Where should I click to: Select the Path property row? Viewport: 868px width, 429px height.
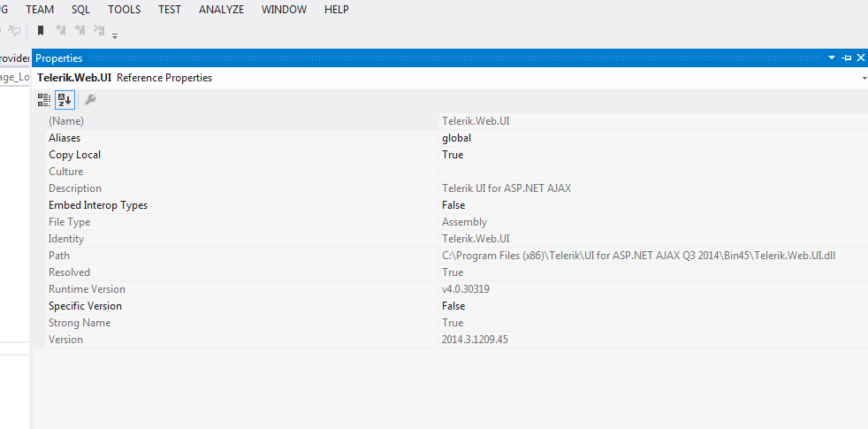(59, 256)
